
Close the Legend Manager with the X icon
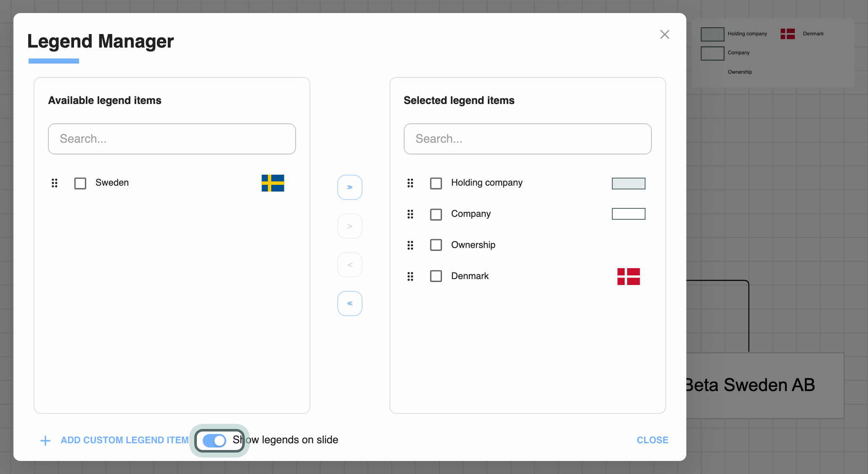[x=664, y=35]
